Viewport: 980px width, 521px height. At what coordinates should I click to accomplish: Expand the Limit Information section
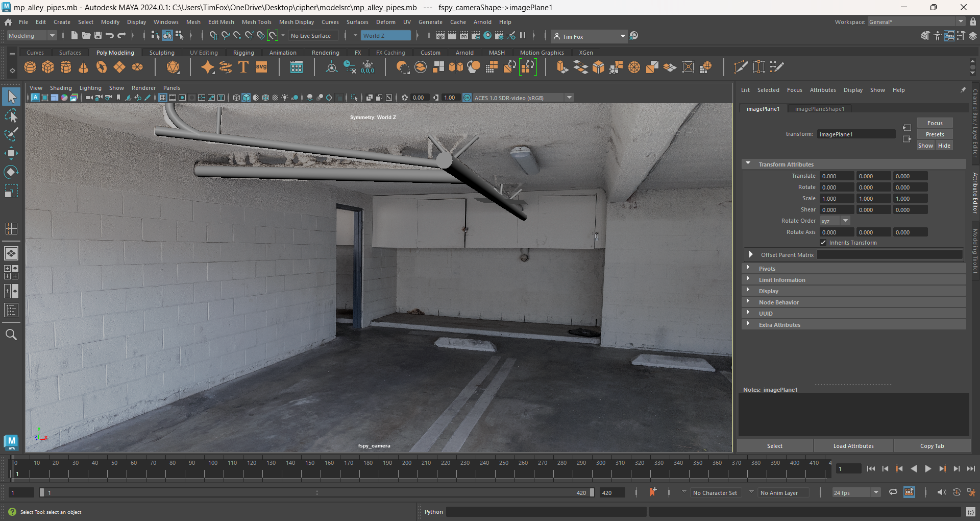[x=783, y=279]
